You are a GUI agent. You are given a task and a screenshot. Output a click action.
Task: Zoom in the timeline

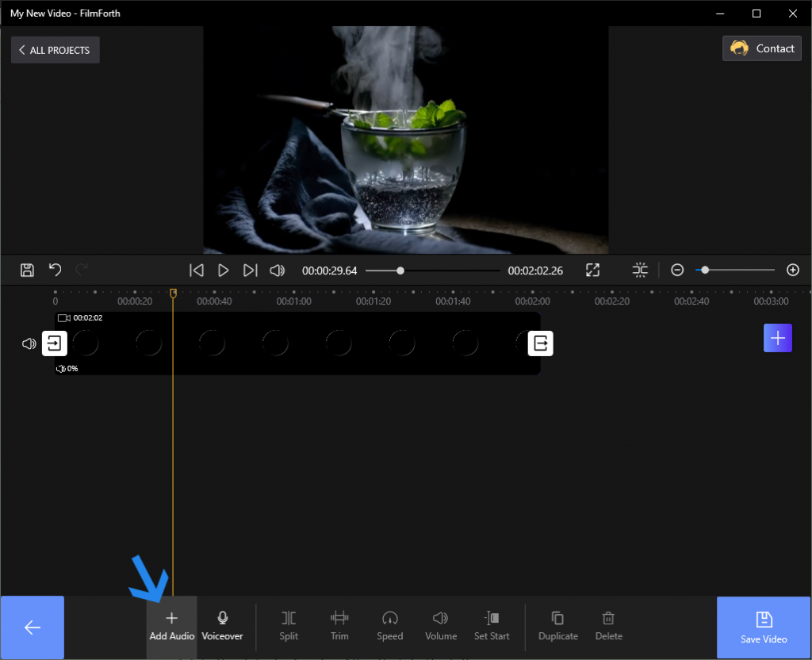click(793, 270)
